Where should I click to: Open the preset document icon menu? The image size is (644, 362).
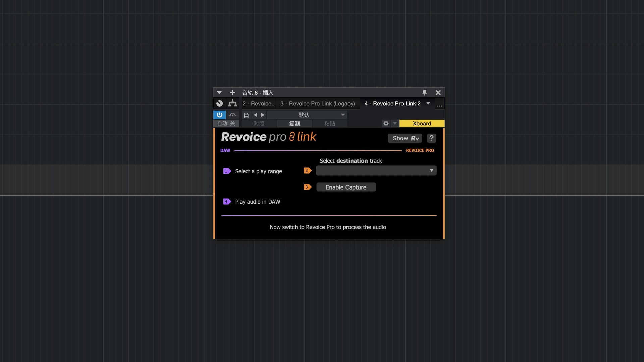(x=246, y=115)
